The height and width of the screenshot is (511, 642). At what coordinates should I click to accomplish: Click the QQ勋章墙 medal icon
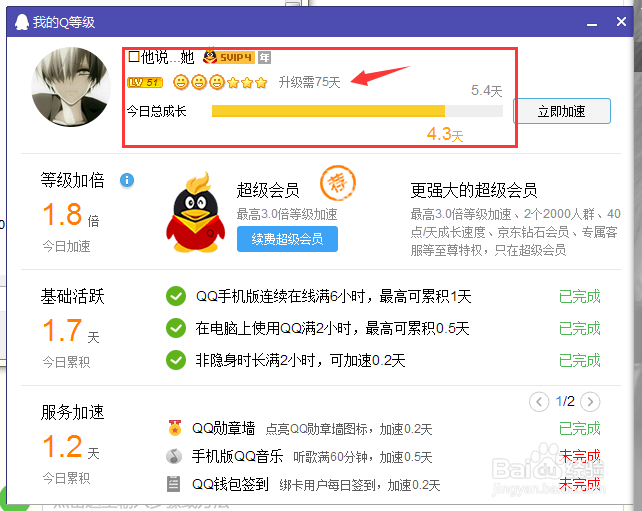175,428
